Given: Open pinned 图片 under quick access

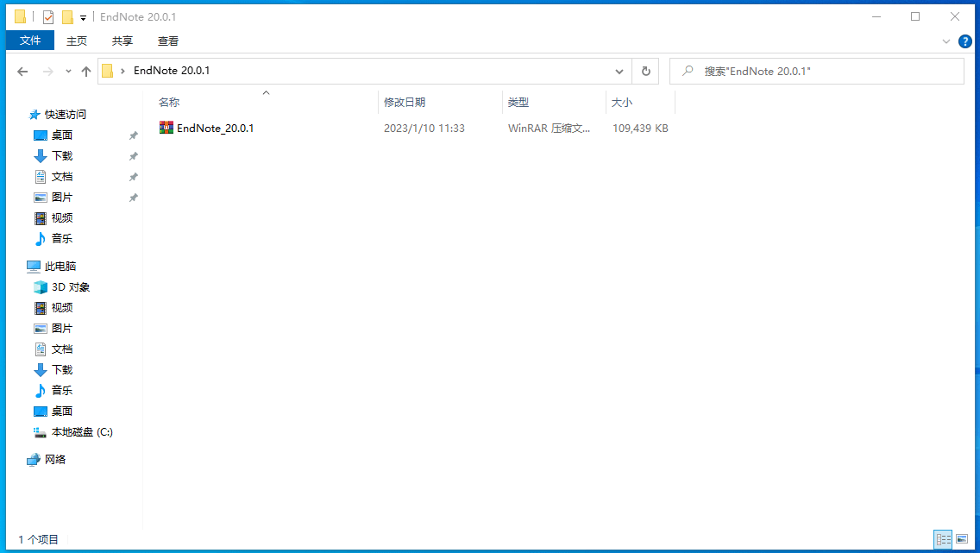Looking at the screenshot, I should tap(62, 197).
